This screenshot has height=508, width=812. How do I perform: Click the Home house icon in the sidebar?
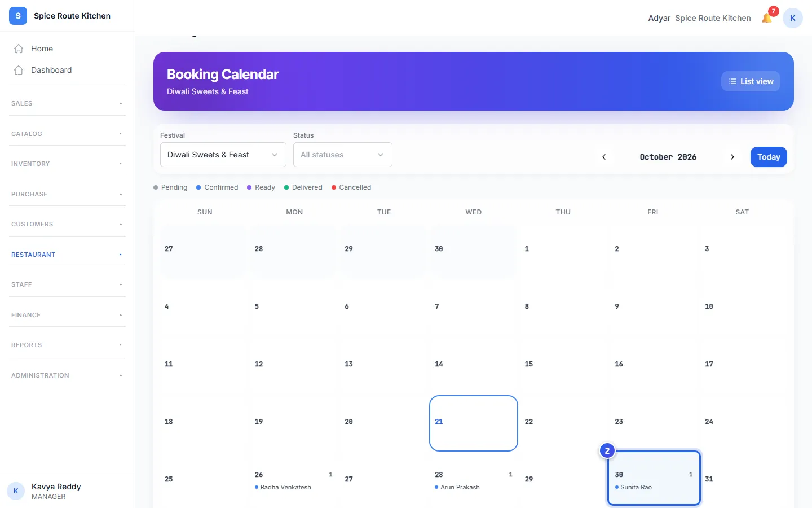[x=19, y=49]
